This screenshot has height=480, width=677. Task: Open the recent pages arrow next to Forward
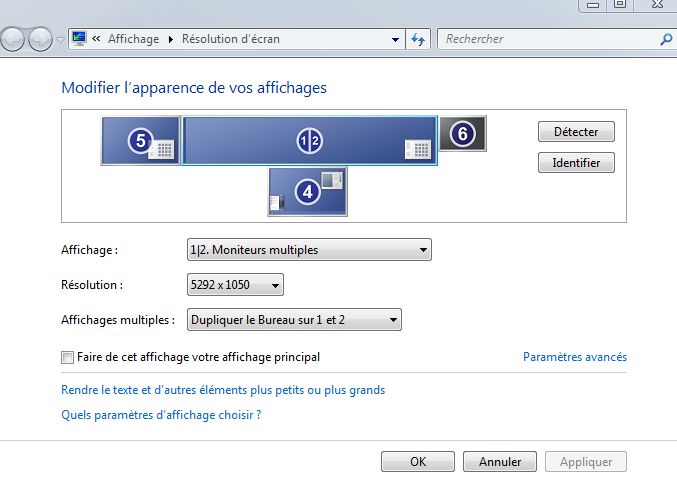point(60,40)
